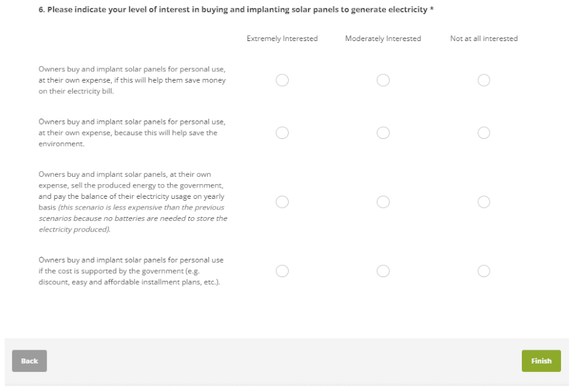Pick Extremely Interested for government-supported cost scenario

pos(282,271)
